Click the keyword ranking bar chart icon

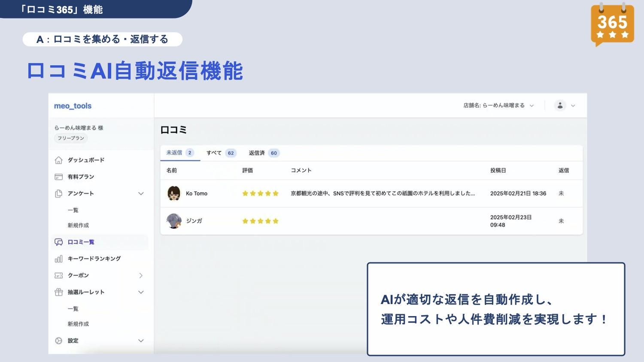coord(59,259)
